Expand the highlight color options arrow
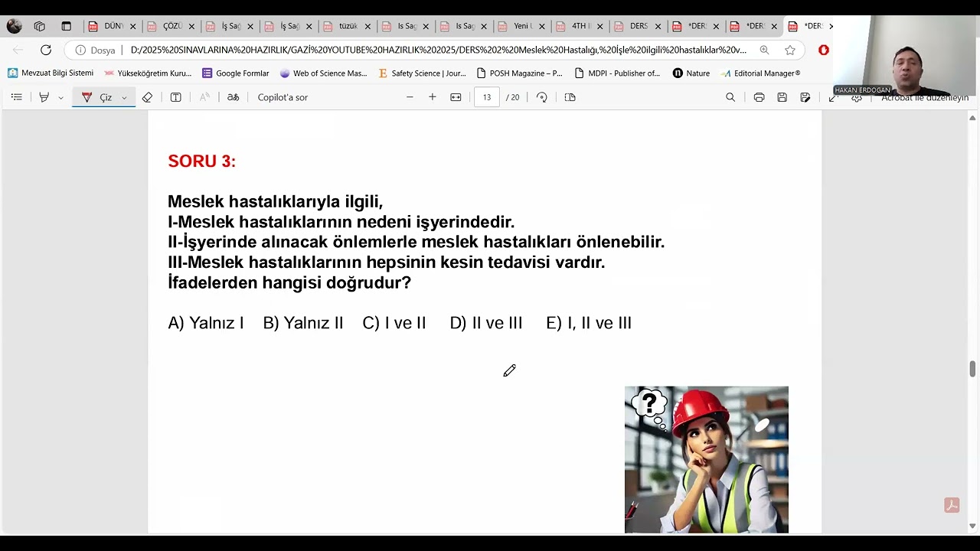 click(x=60, y=98)
